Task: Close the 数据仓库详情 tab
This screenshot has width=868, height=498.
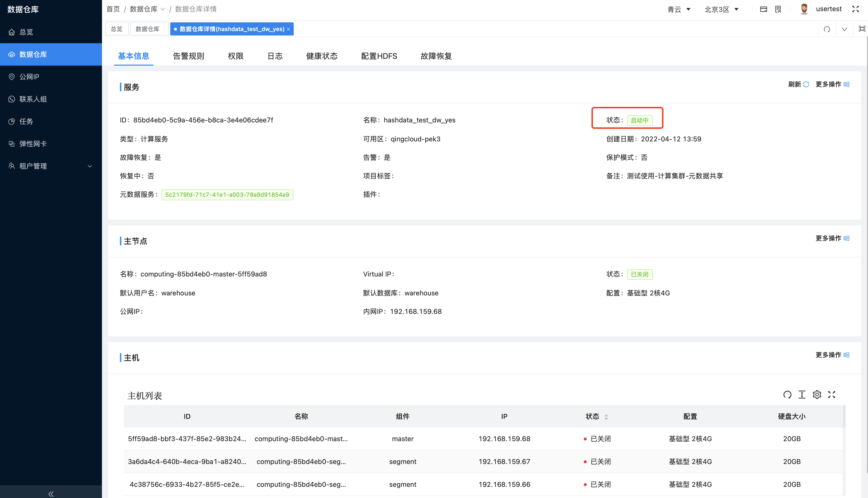Action: click(289, 29)
